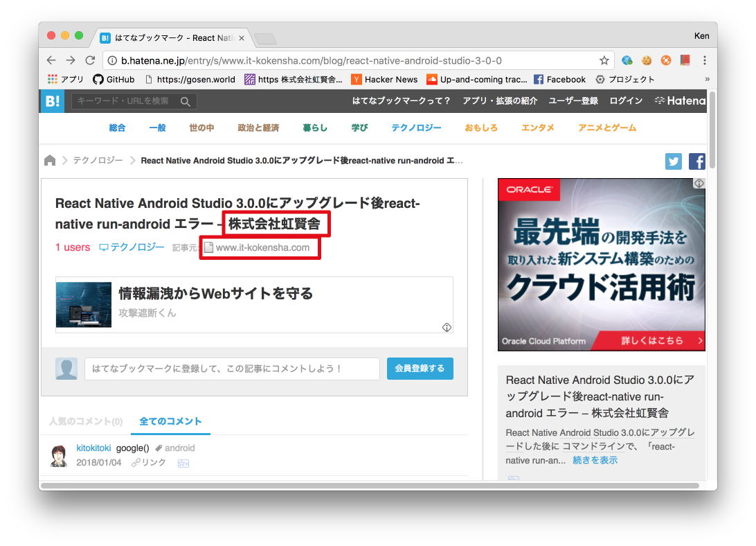Click the リンク permalink on comment

pos(149,462)
